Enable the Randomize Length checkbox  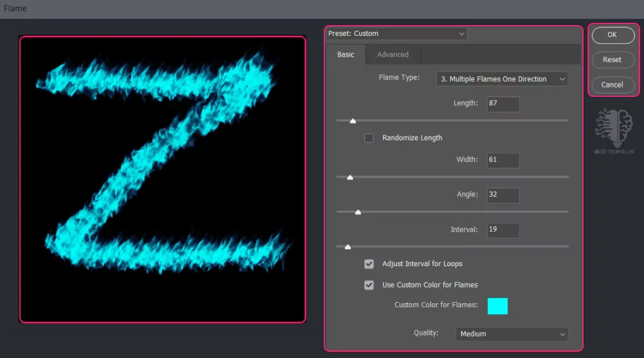369,138
